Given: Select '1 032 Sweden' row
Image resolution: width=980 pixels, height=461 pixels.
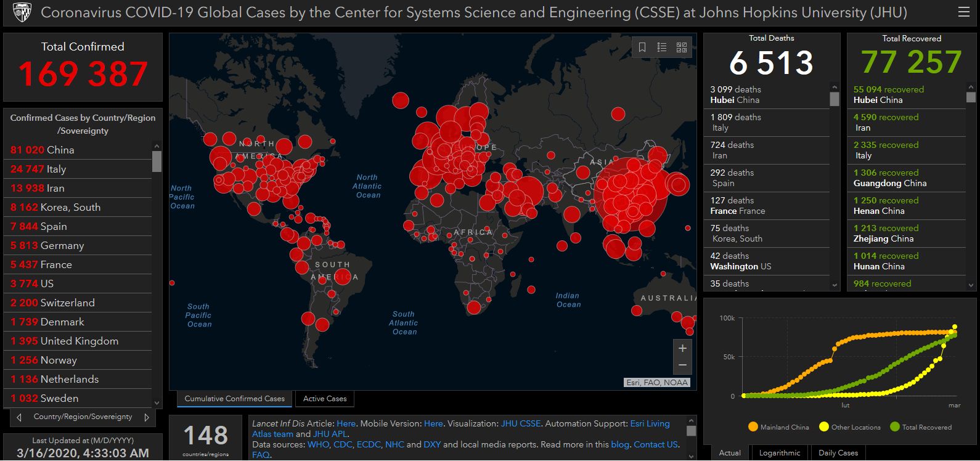Looking at the screenshot, I should tap(78, 398).
